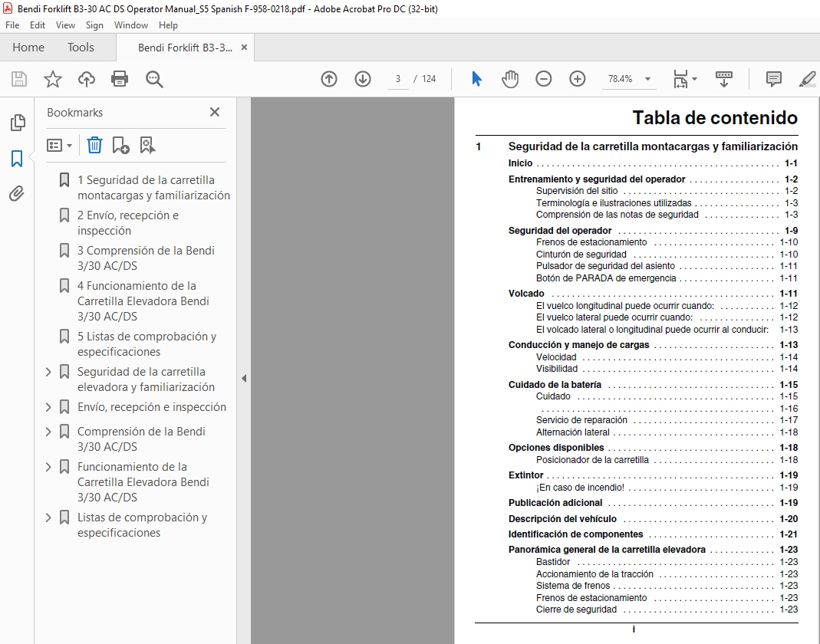The image size is (820, 644).
Task: Click 'Volcado' contents entry
Action: point(526,293)
